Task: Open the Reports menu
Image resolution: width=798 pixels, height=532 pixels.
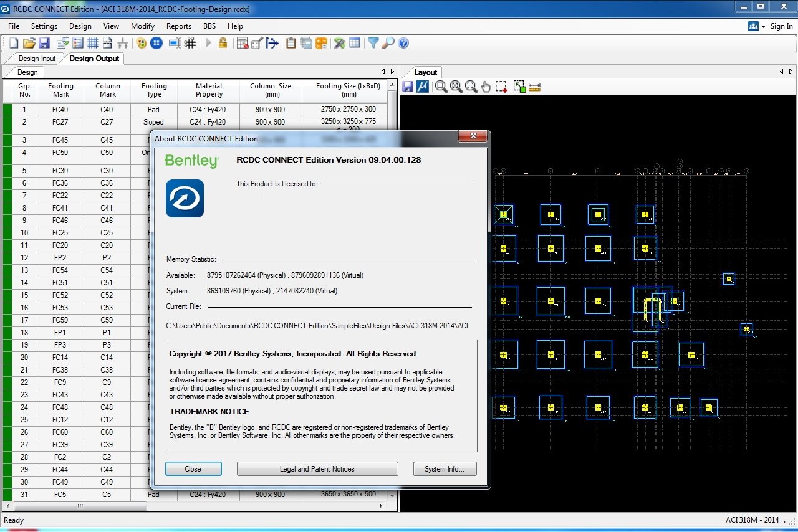Action: [x=179, y=26]
